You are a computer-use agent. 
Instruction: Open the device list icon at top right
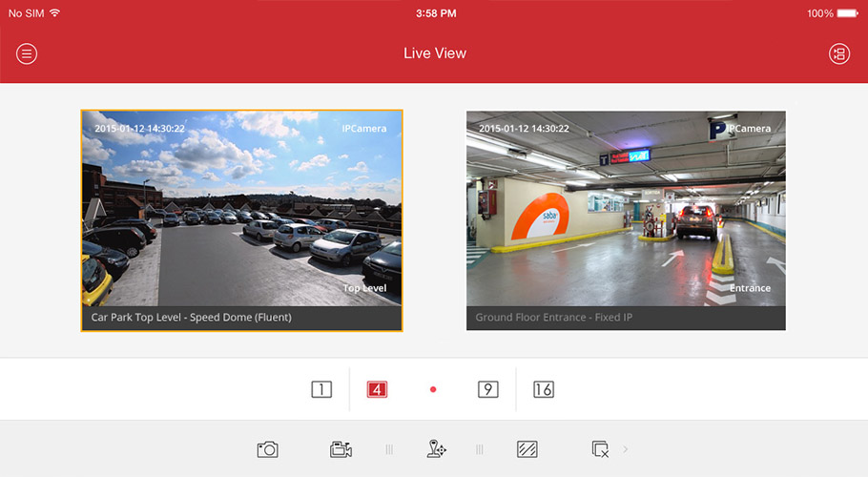point(838,53)
